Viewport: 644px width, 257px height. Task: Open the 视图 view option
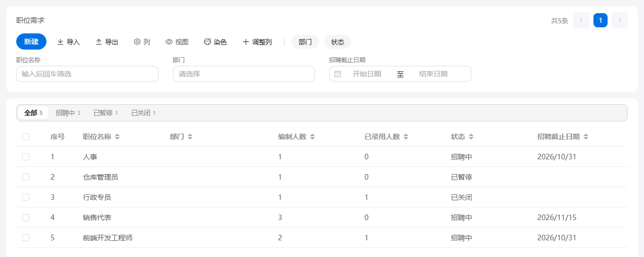[177, 42]
